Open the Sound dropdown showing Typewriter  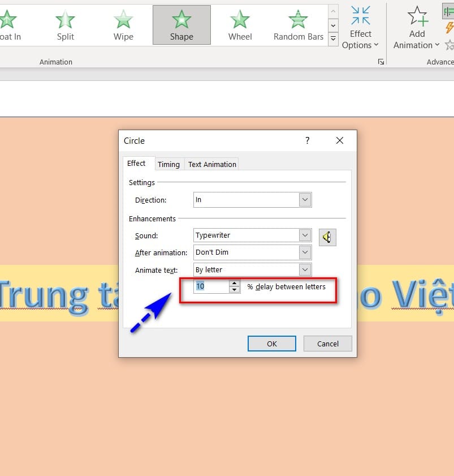click(305, 235)
